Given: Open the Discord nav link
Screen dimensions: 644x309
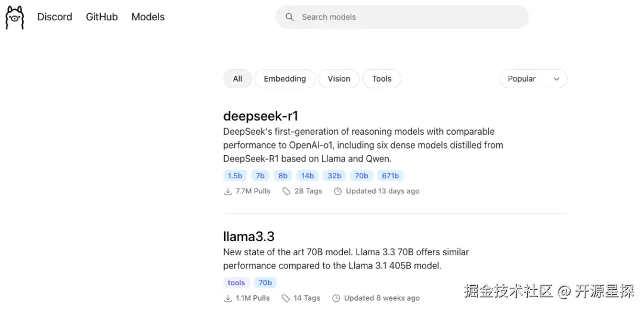Looking at the screenshot, I should click(x=55, y=17).
